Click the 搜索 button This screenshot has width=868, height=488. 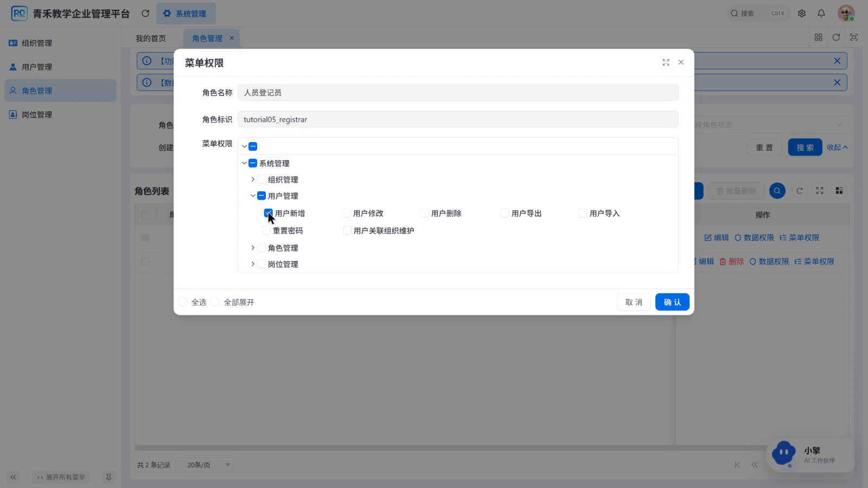805,147
